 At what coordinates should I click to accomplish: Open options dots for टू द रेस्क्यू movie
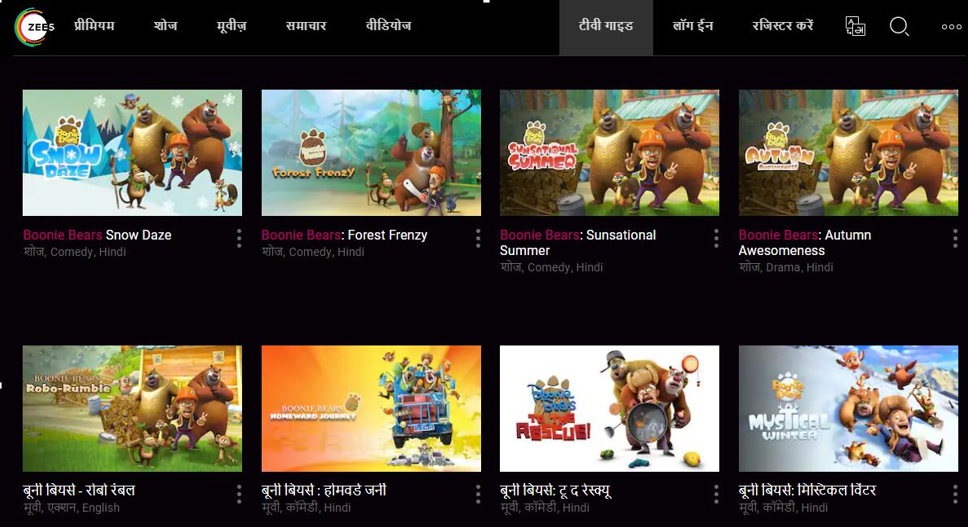tap(716, 494)
